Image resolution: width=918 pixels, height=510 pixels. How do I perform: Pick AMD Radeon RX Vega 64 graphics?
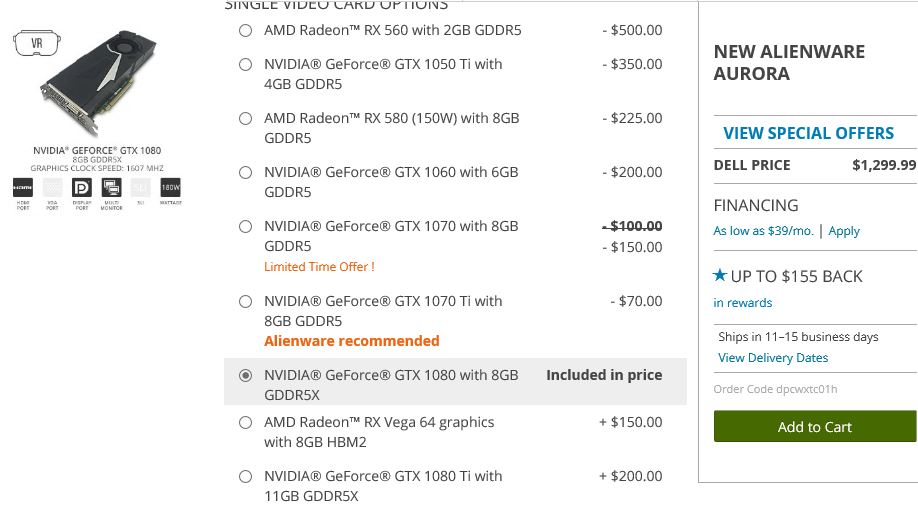coord(245,422)
